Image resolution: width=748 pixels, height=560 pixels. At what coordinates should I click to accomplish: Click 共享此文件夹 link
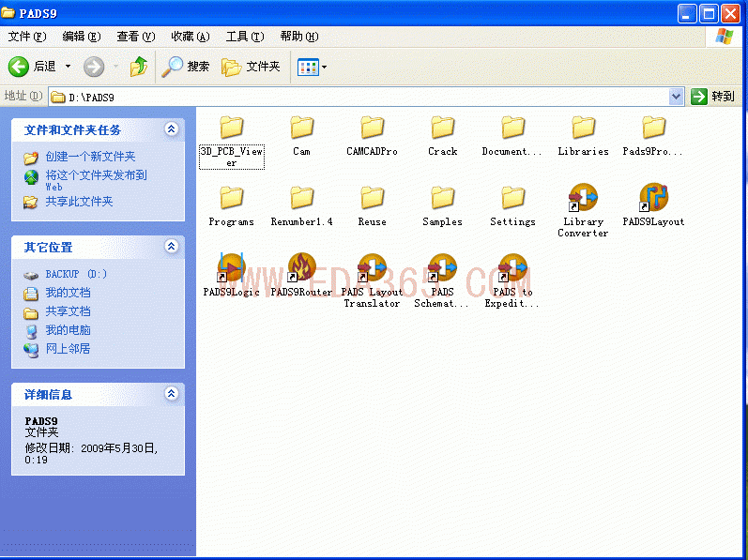click(x=79, y=202)
